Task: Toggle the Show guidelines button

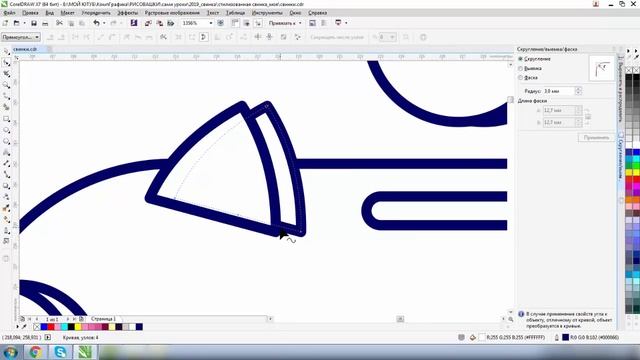Action: [258, 23]
